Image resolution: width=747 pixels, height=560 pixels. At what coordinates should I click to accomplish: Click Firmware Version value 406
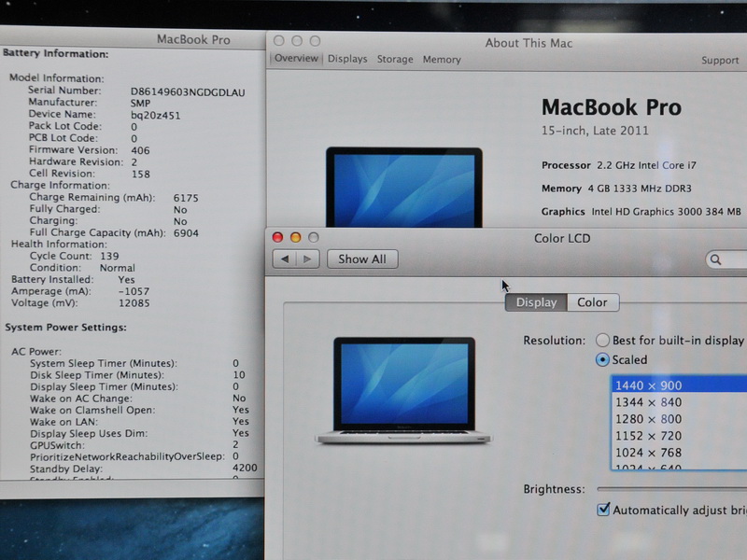[140, 150]
